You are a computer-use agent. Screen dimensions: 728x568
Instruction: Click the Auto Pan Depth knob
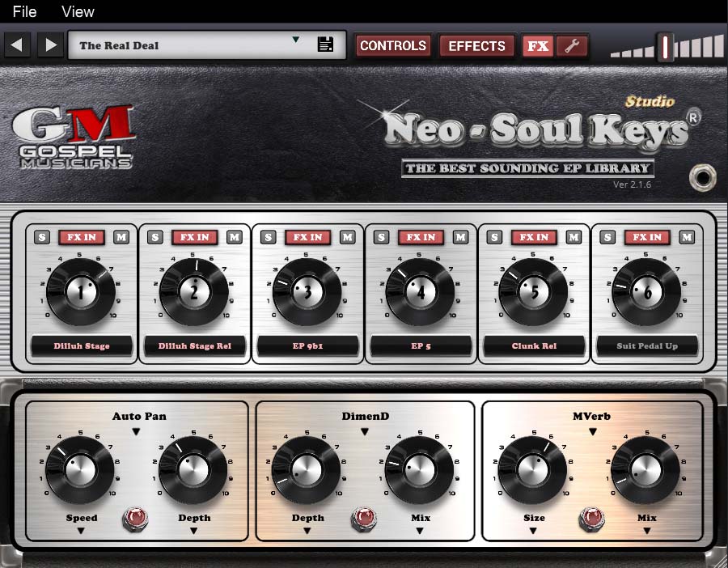coord(193,470)
